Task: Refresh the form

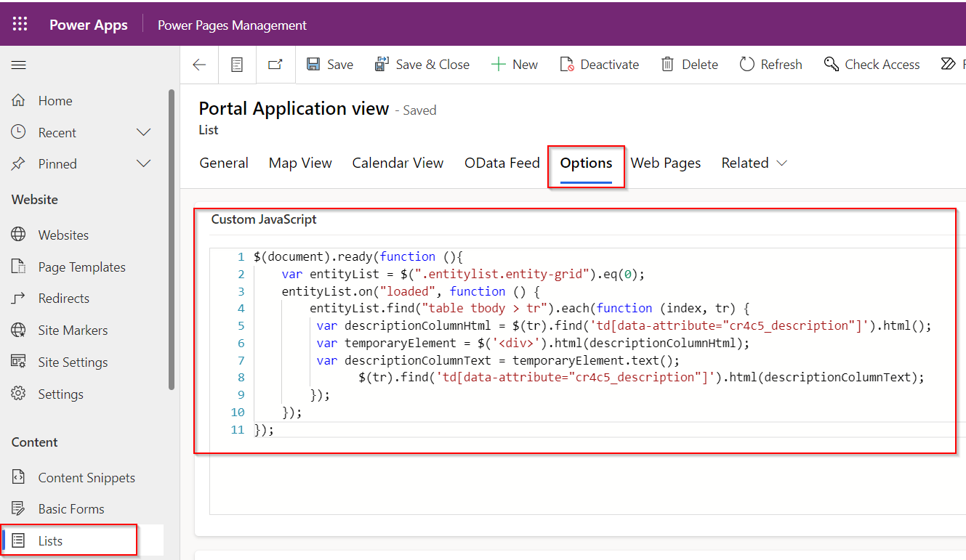Action: click(x=770, y=65)
